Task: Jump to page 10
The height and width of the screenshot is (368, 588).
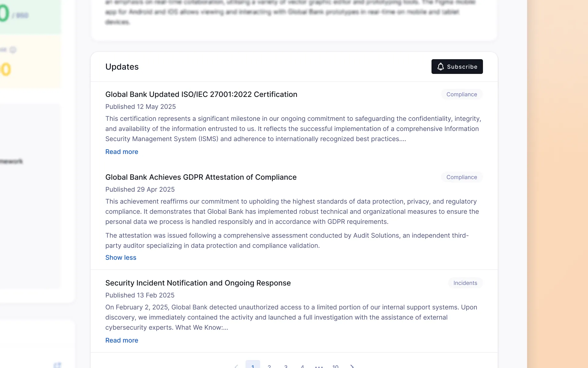Action: [335, 366]
